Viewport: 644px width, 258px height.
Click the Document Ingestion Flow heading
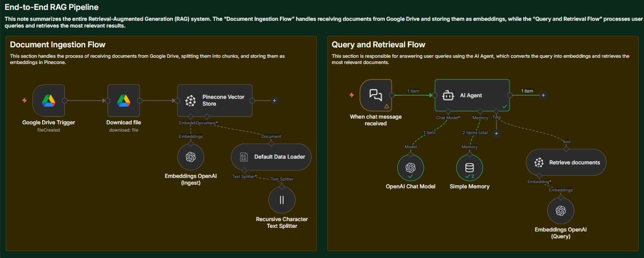(x=58, y=45)
